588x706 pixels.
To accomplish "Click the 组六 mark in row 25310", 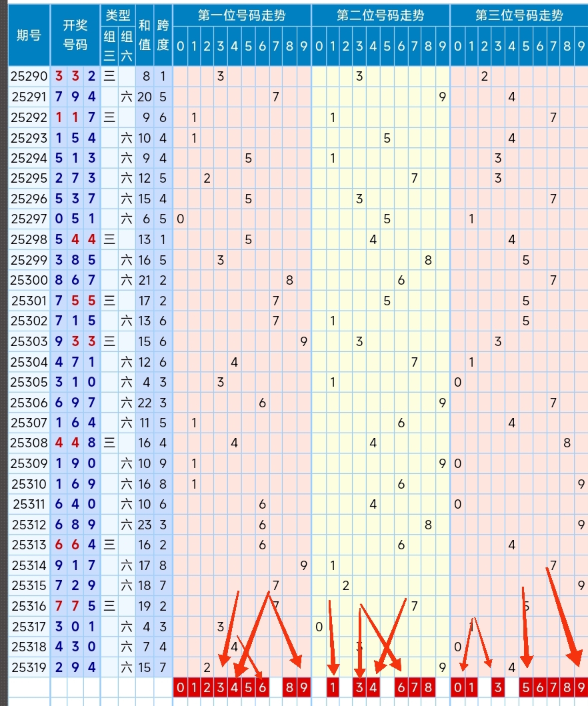I will point(127,484).
